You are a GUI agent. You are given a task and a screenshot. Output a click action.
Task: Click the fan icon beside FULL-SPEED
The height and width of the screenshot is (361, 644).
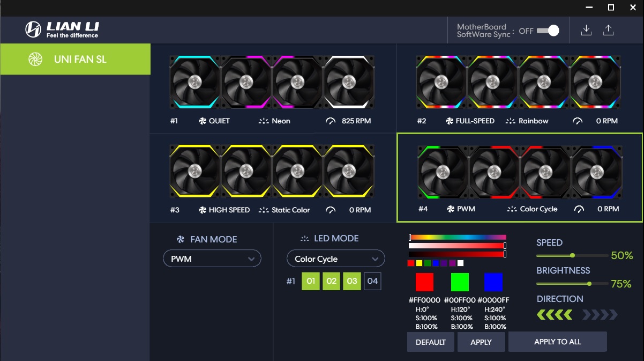pos(450,121)
